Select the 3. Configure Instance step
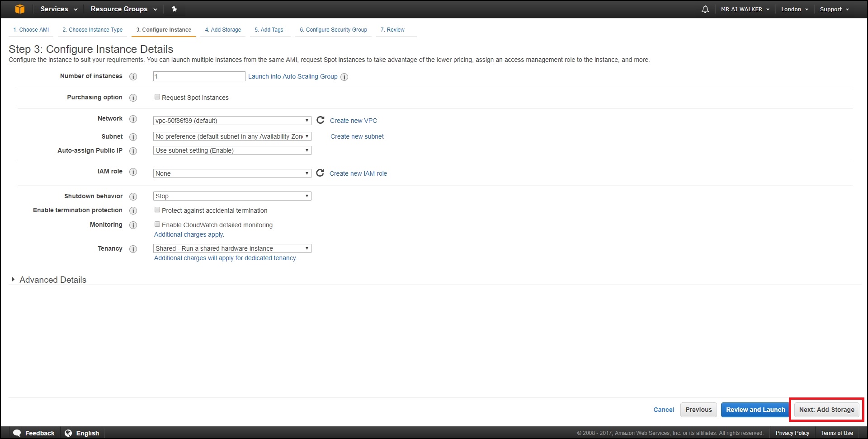Image resolution: width=868 pixels, height=439 pixels. [164, 30]
